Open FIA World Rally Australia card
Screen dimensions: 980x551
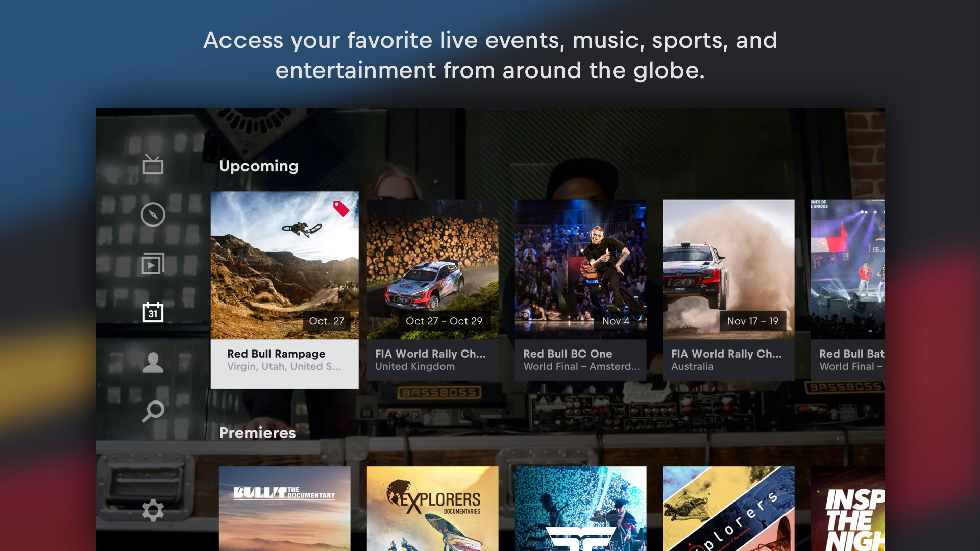(x=728, y=290)
